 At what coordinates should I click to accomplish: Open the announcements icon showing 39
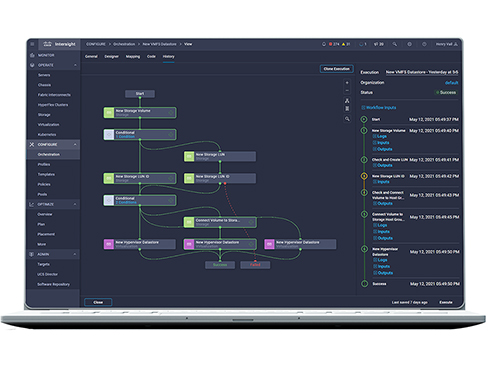coord(379,44)
